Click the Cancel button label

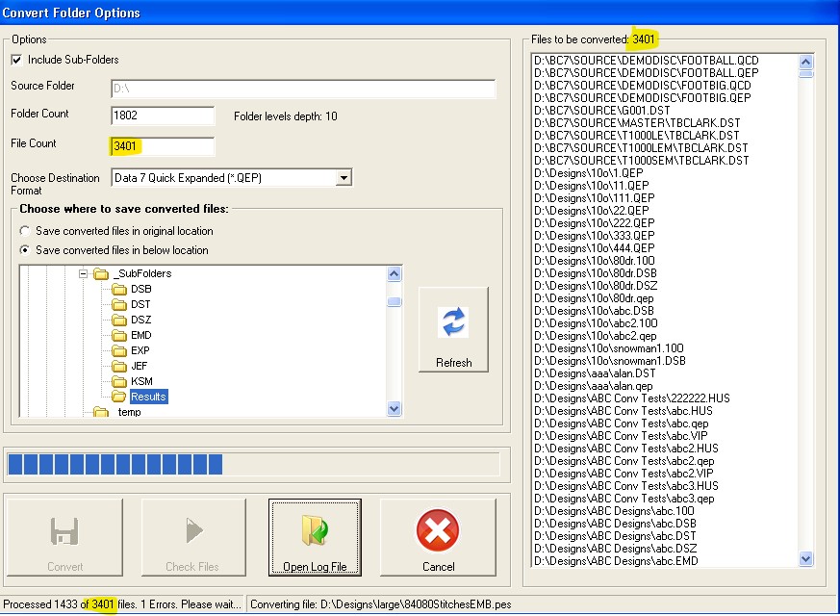pos(438,567)
